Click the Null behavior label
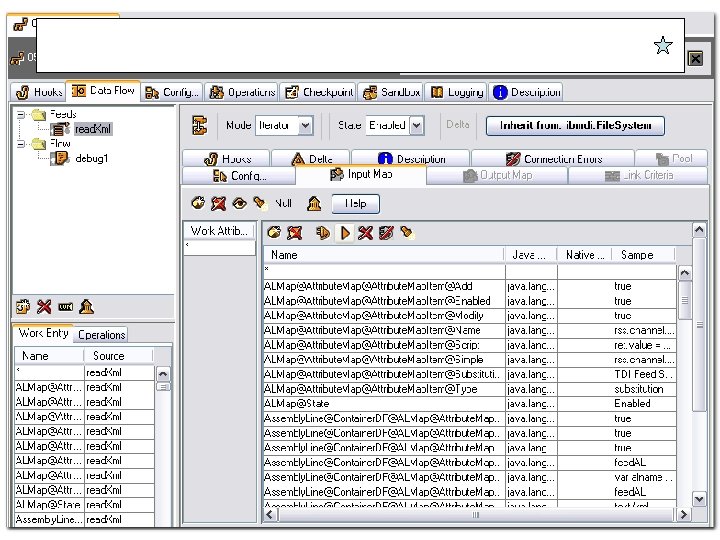The width and height of the screenshot is (720, 540). click(283, 203)
